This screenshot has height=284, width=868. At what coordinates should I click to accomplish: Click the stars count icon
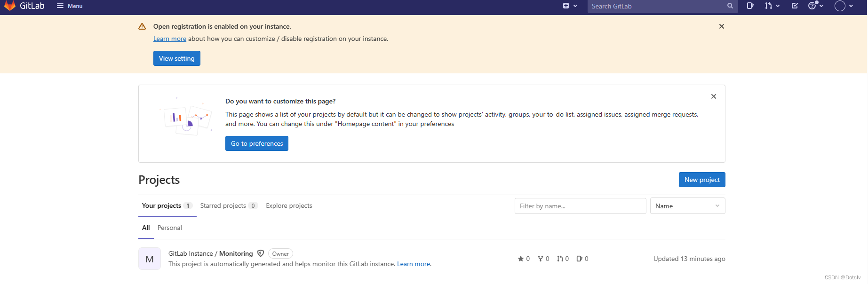[x=520, y=259]
